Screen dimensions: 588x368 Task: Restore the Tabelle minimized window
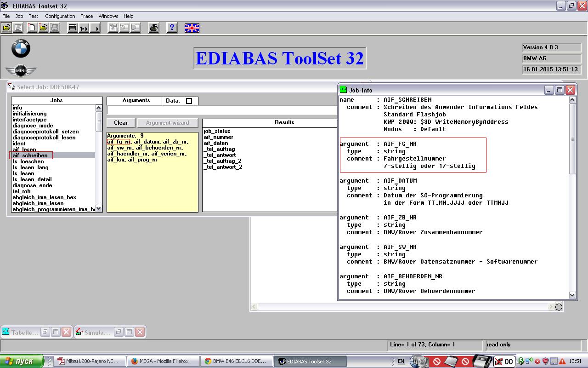45,332
